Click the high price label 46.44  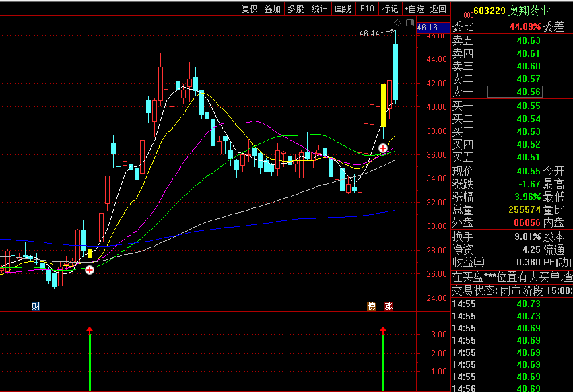click(369, 34)
